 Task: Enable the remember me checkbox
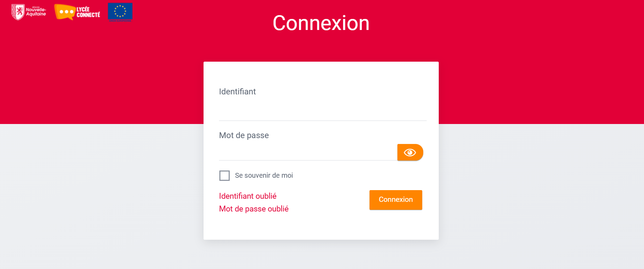click(x=225, y=176)
